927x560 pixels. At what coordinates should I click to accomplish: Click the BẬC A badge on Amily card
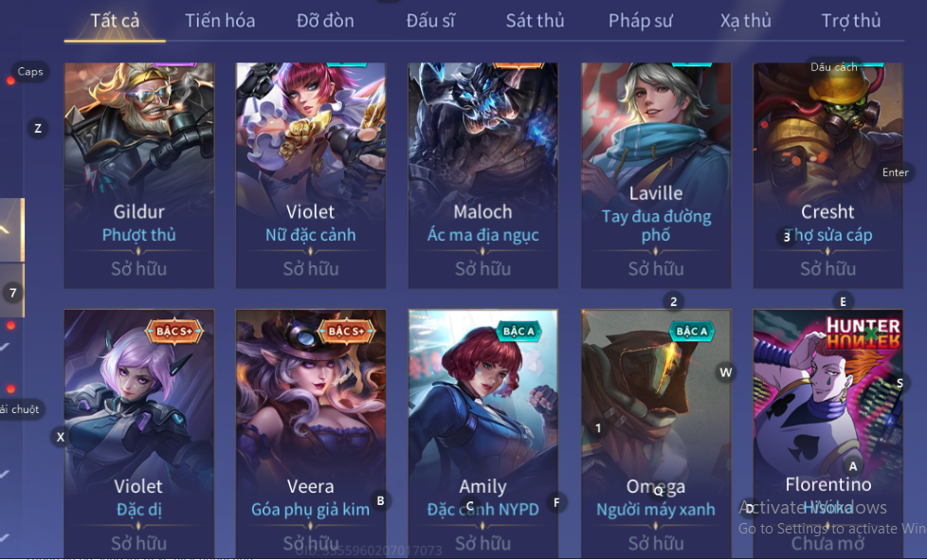tap(518, 332)
